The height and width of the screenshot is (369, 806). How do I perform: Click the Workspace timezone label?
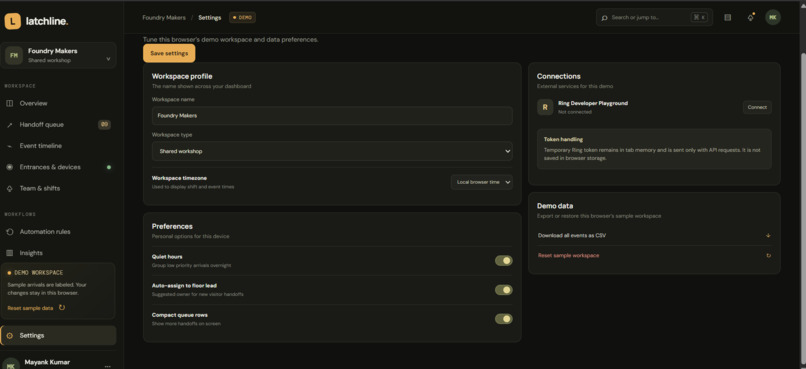[179, 178]
